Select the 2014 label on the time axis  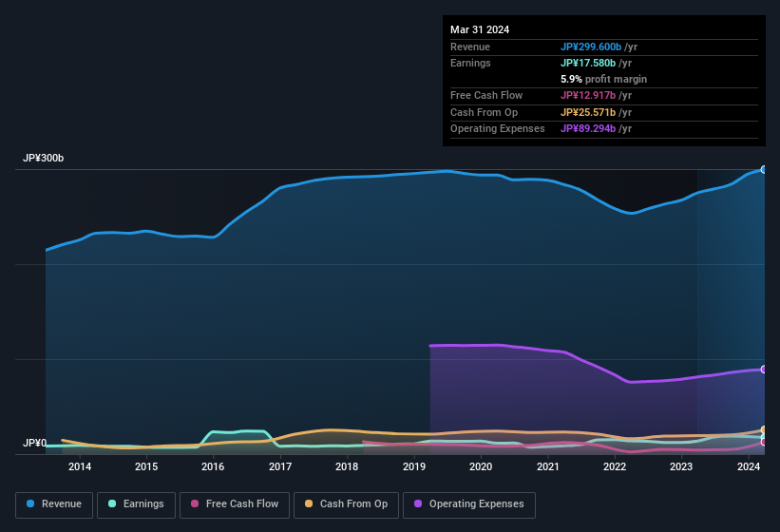[80, 466]
